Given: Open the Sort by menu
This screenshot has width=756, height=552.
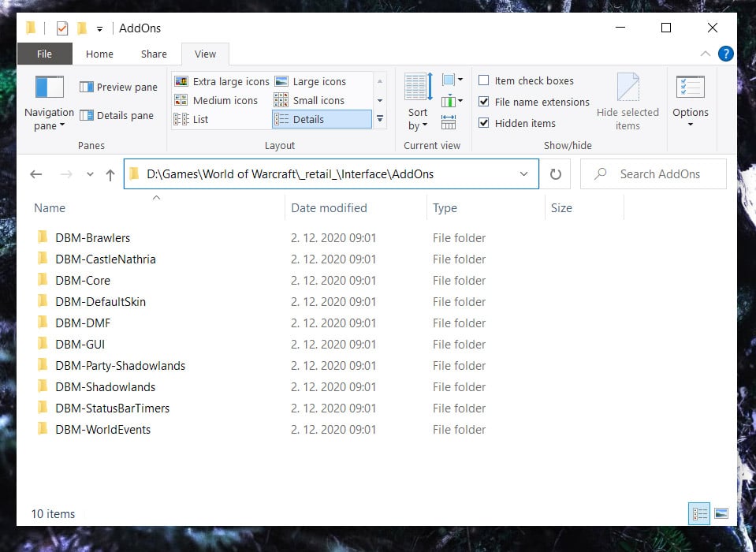Looking at the screenshot, I should click(x=418, y=103).
